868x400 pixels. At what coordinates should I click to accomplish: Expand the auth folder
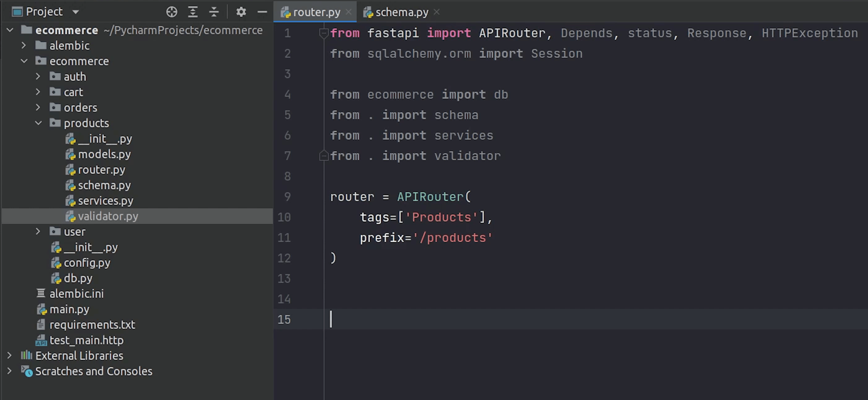(38, 77)
